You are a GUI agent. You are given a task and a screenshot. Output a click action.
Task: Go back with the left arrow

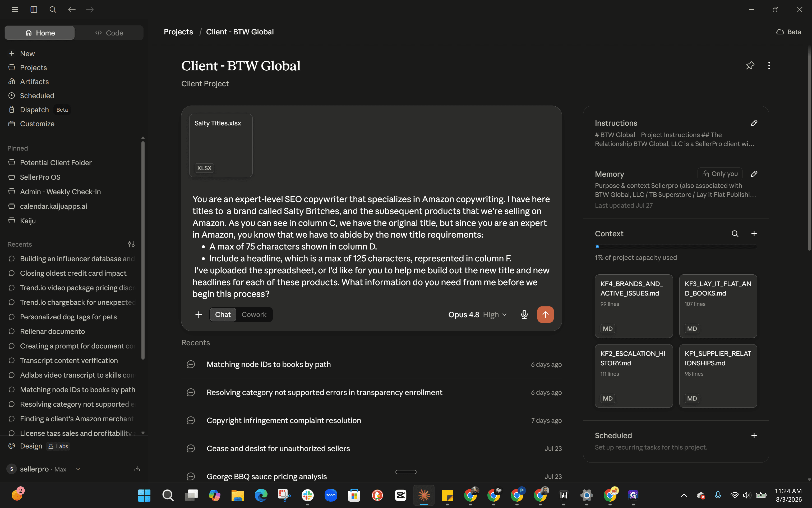(71, 10)
